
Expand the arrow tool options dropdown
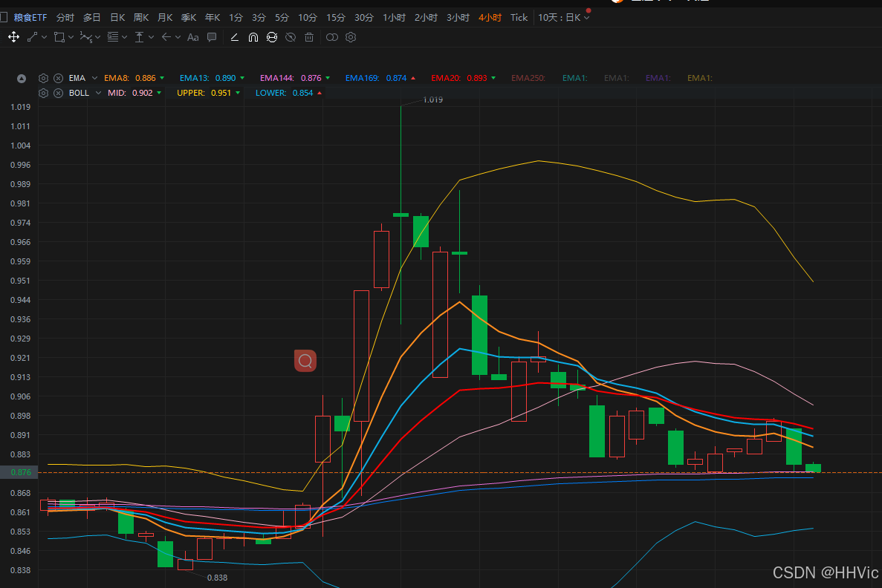pyautogui.click(x=178, y=37)
